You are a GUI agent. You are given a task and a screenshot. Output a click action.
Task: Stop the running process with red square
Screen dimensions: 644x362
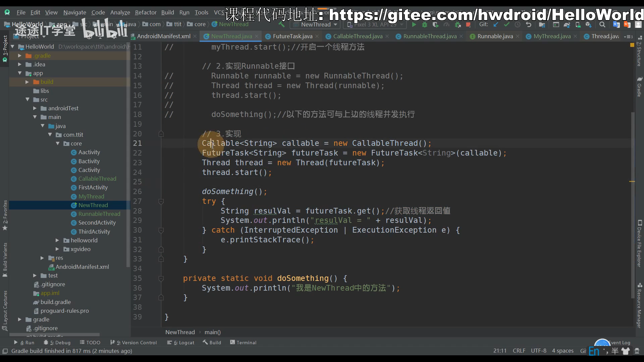[x=468, y=24]
